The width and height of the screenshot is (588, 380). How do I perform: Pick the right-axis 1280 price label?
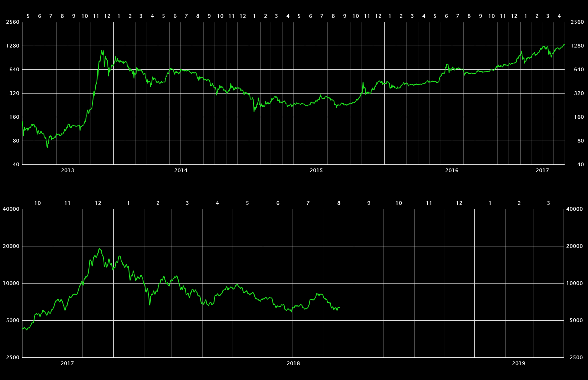click(x=577, y=46)
